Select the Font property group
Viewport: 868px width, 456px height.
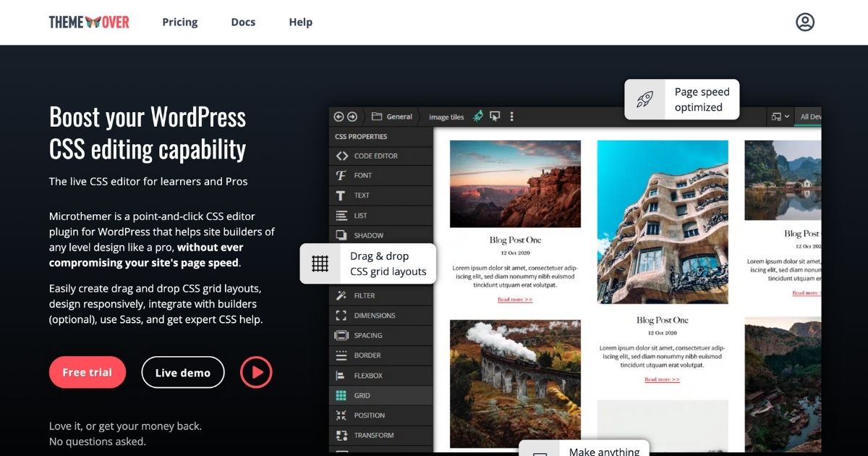(x=381, y=175)
